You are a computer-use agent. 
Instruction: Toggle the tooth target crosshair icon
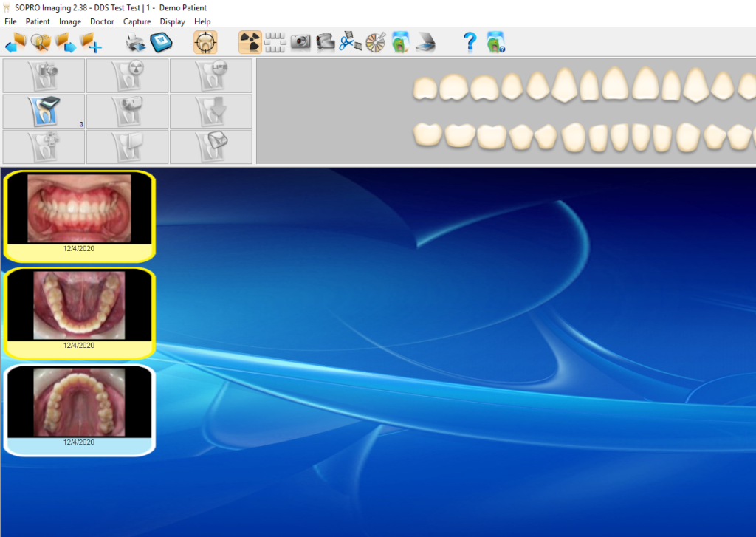click(205, 42)
